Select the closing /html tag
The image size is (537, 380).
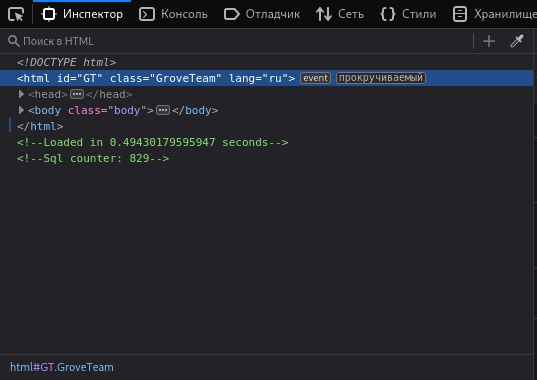click(x=40, y=126)
